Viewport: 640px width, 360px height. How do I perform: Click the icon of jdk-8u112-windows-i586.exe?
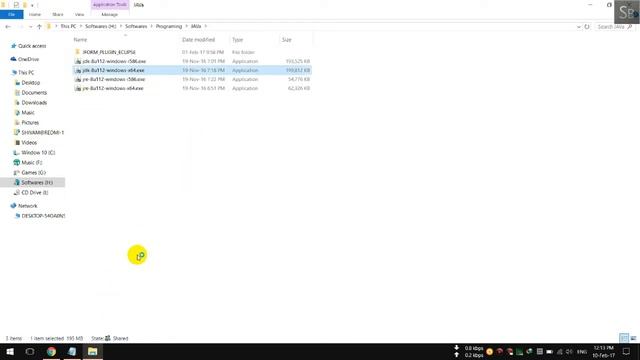pyautogui.click(x=78, y=61)
